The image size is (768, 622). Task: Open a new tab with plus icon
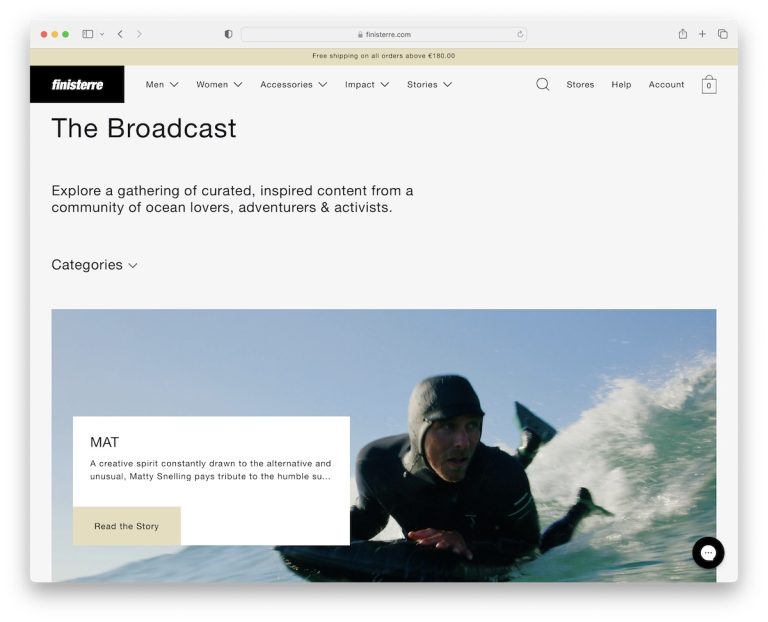(x=702, y=34)
